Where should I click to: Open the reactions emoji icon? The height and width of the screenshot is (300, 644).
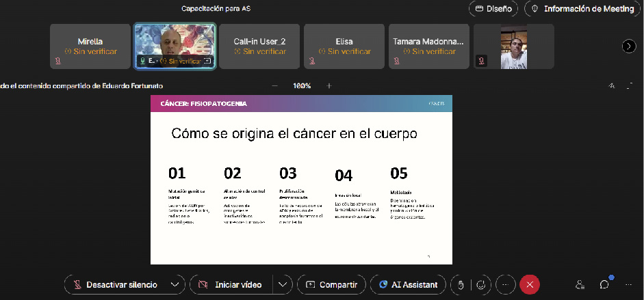[x=482, y=284]
